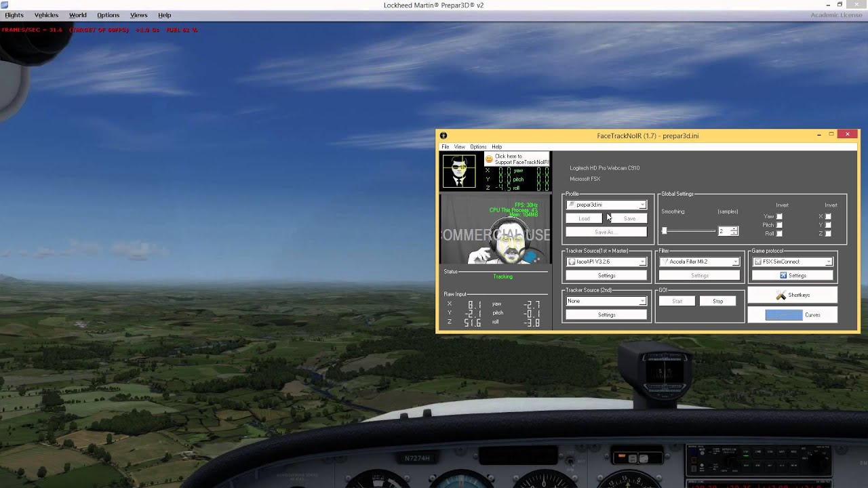The width and height of the screenshot is (868, 488).
Task: Open the Views menu in Prepar3D
Action: tap(138, 15)
